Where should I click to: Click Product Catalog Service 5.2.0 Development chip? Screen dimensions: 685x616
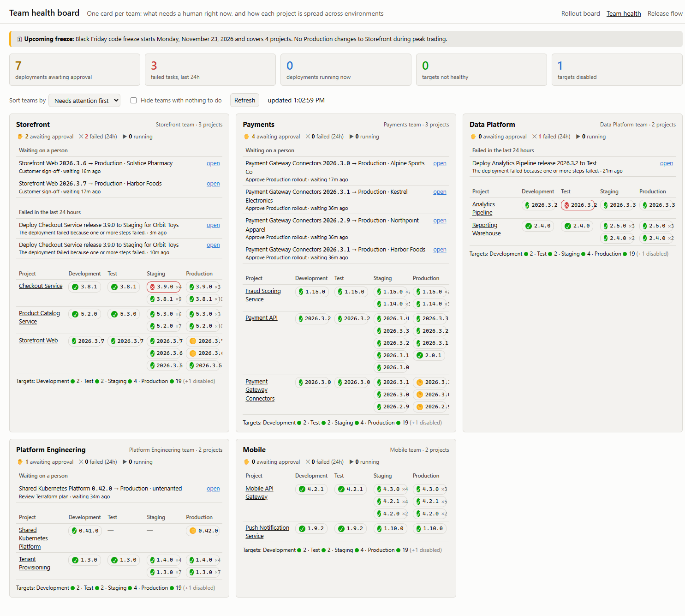coord(84,314)
